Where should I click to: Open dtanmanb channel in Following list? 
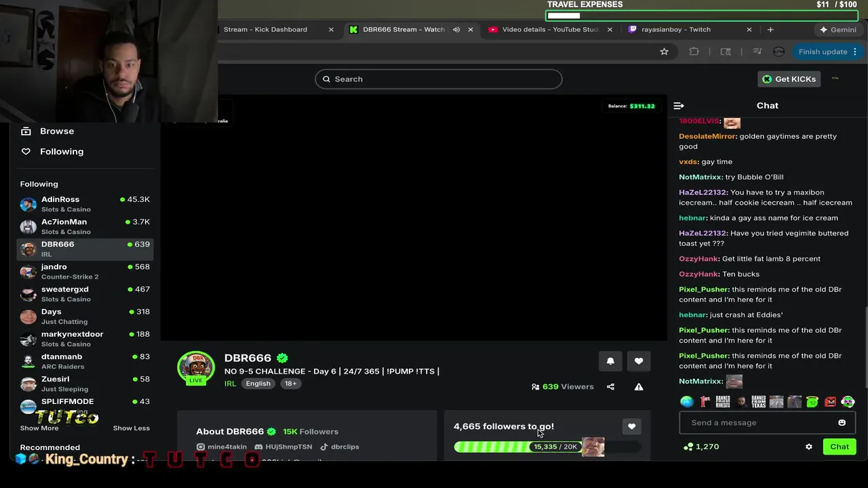coord(85,361)
